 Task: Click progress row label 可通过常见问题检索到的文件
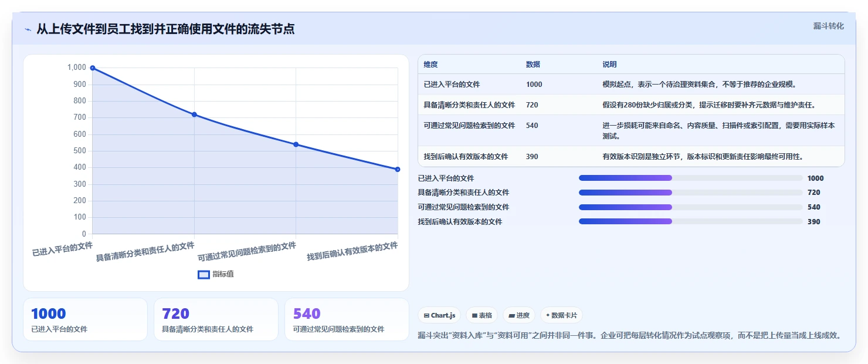pyautogui.click(x=463, y=207)
